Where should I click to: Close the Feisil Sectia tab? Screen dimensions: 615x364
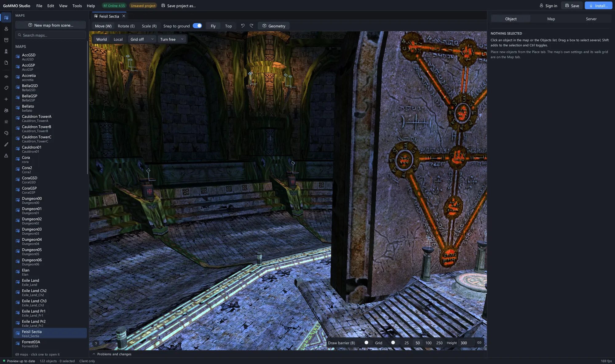pos(124,16)
